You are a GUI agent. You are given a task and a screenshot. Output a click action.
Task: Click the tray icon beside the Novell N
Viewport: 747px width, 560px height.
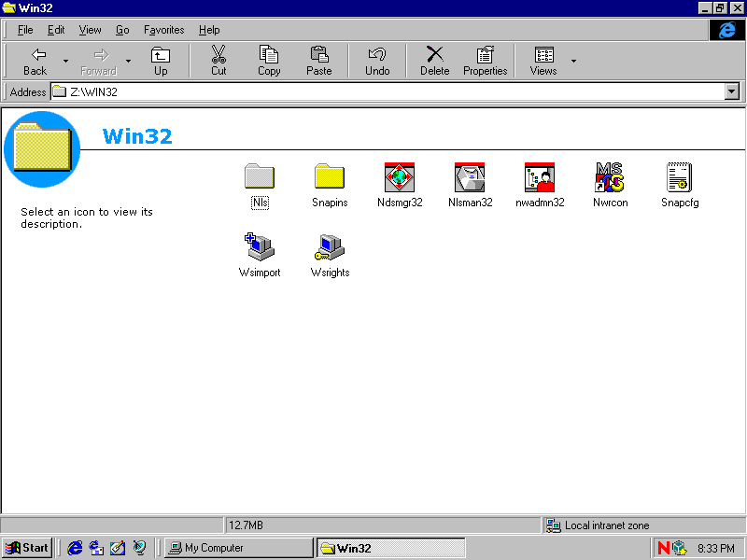click(x=680, y=548)
